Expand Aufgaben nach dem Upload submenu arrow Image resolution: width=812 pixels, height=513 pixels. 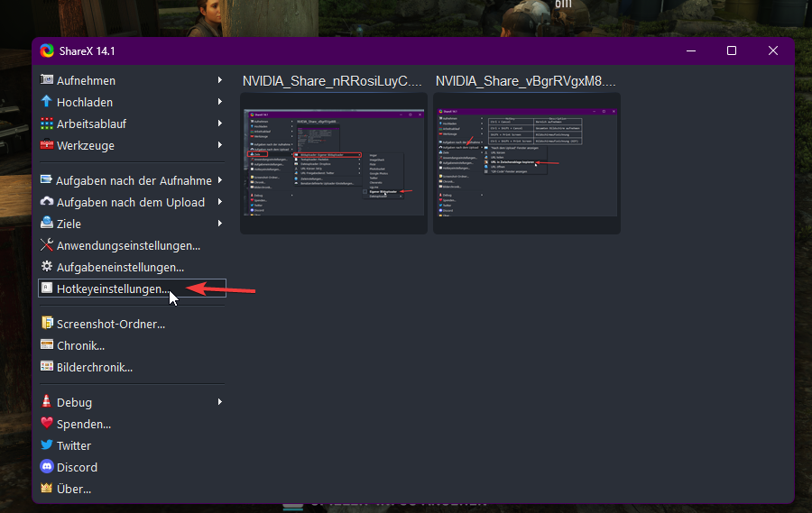(219, 202)
